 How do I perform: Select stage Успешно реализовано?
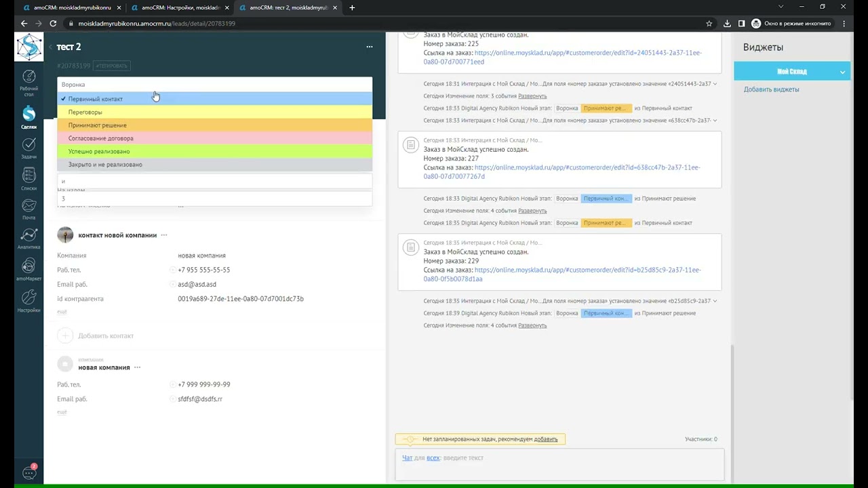[215, 151]
